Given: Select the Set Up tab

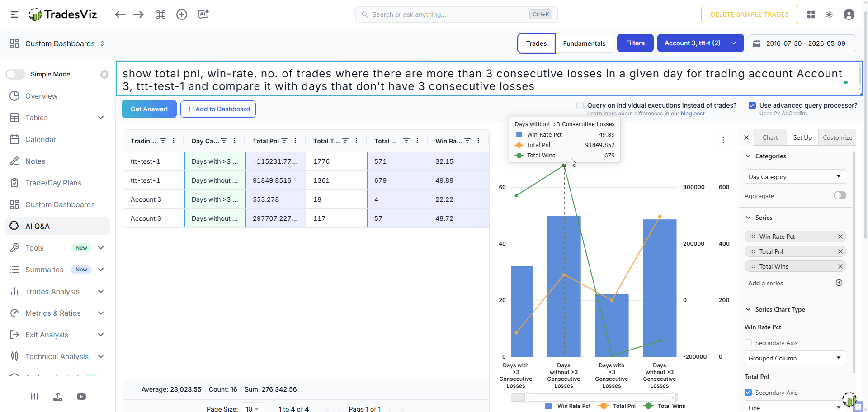Looking at the screenshot, I should (802, 137).
